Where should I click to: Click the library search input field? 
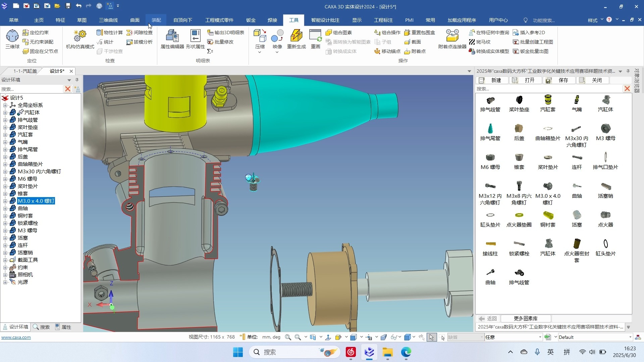549,89
